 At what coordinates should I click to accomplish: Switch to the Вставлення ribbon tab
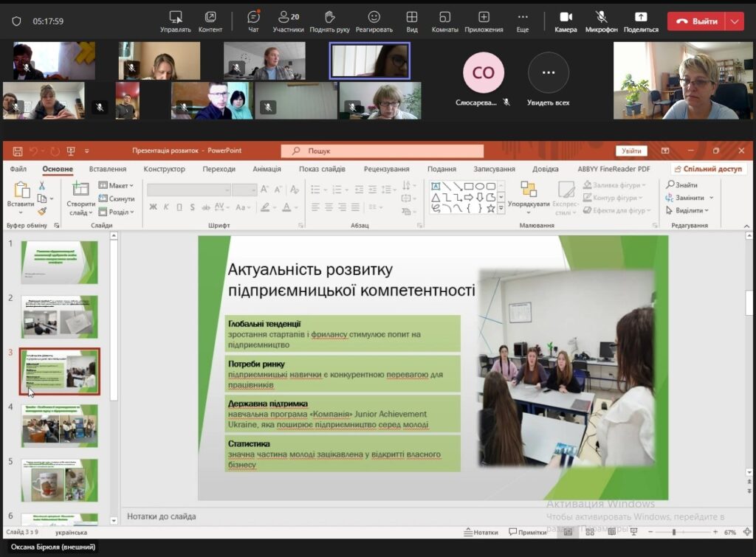[x=108, y=169]
